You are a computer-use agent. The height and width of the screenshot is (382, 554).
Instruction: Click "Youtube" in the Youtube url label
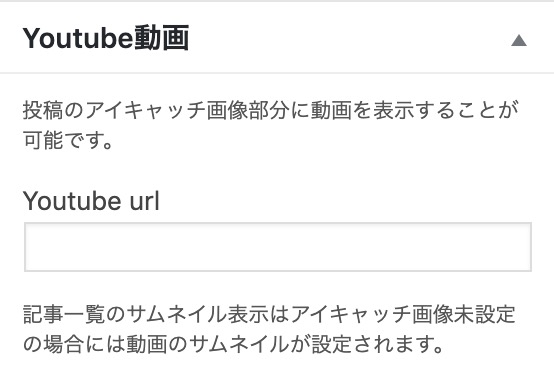click(x=72, y=200)
